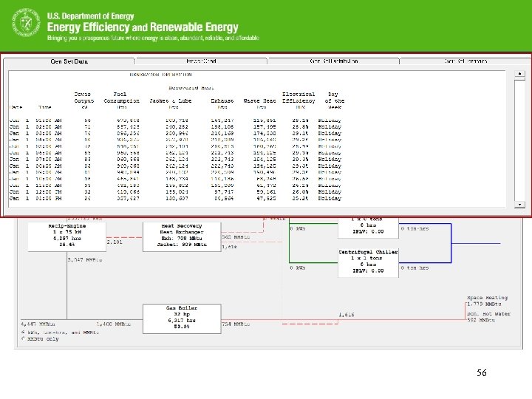Select the Jan 1 08:00 AM table row
Viewport: 532px width, 399px height.
click(x=175, y=166)
